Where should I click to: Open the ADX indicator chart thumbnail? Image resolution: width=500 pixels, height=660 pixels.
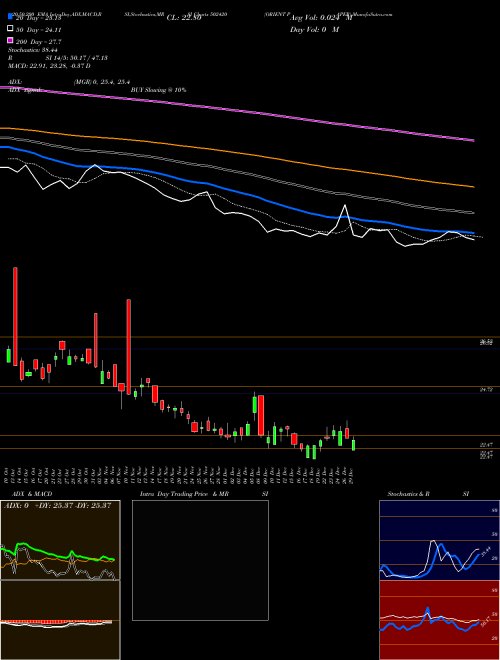pos(60,540)
